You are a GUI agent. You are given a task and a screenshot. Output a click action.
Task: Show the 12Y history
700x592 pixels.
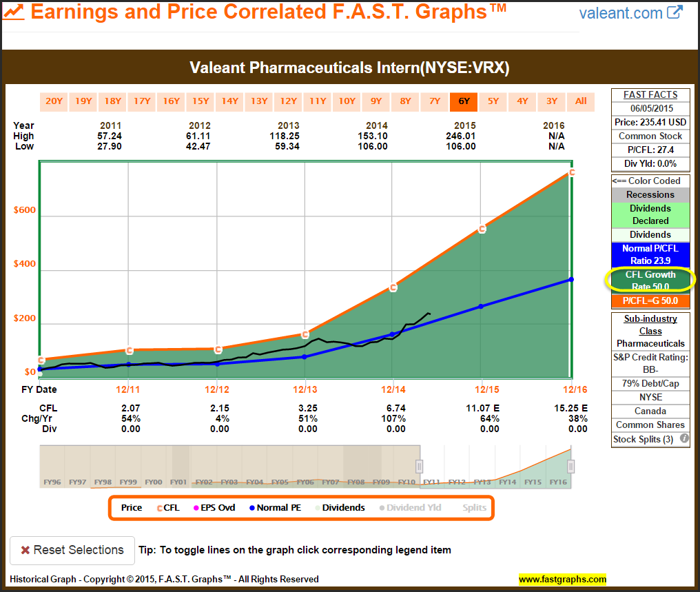[289, 101]
